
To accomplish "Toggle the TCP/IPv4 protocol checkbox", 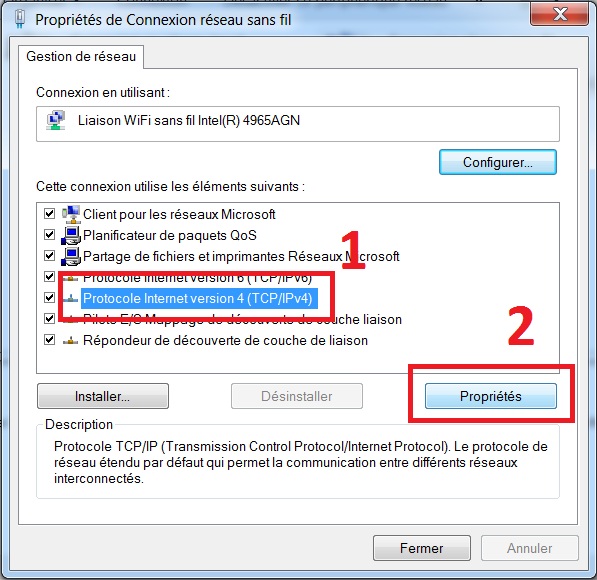I will pyautogui.click(x=49, y=297).
